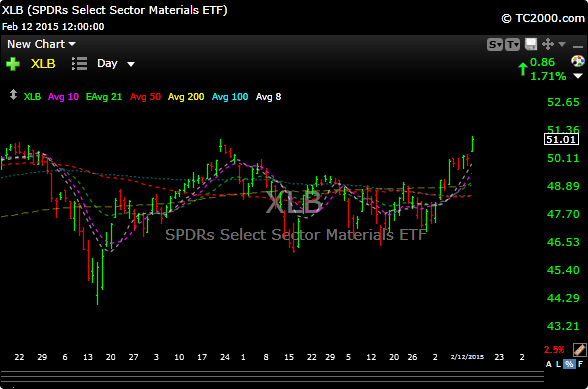588x389 pixels.
Task: Click the green up-arrow price change indicator
Action: coord(523,69)
